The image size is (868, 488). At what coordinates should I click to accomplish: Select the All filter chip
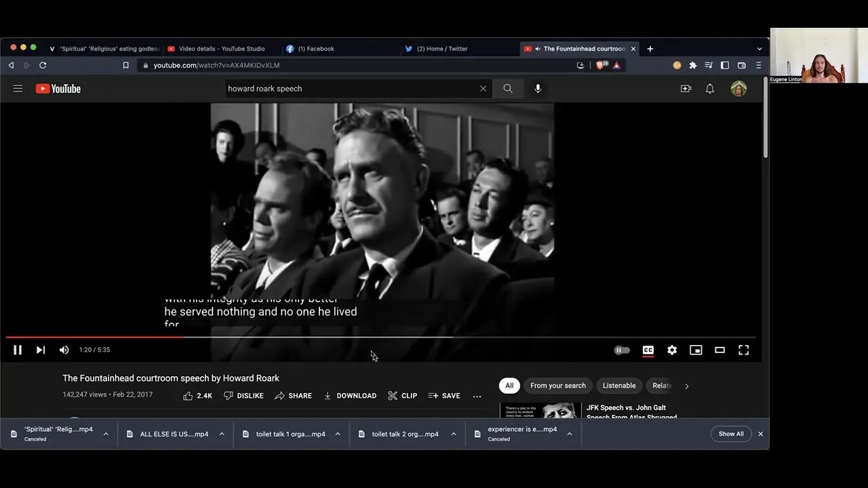point(509,386)
